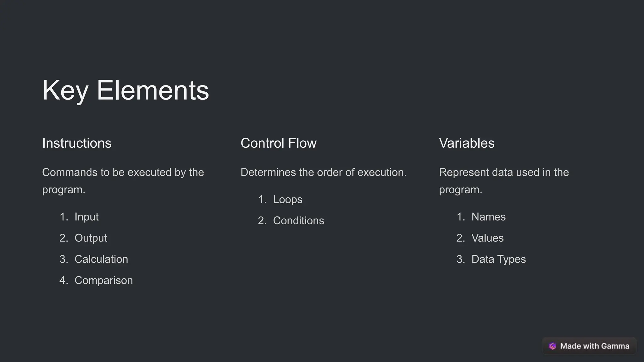This screenshot has width=644, height=362.
Task: Select the Input list item
Action: (x=86, y=217)
